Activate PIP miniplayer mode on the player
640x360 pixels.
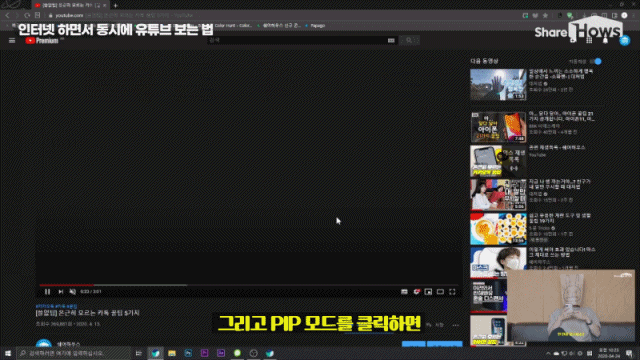point(428,291)
